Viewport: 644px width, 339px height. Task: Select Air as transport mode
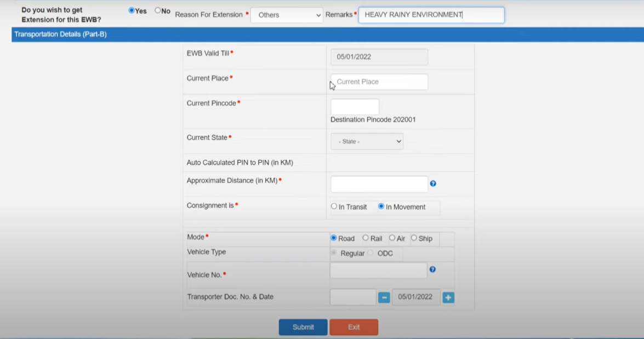pyautogui.click(x=392, y=238)
